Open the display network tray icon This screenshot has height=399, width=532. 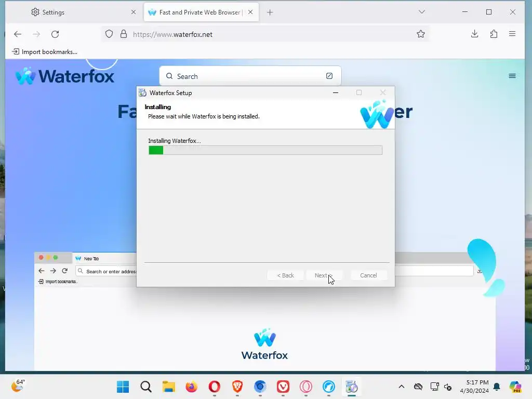pos(434,387)
